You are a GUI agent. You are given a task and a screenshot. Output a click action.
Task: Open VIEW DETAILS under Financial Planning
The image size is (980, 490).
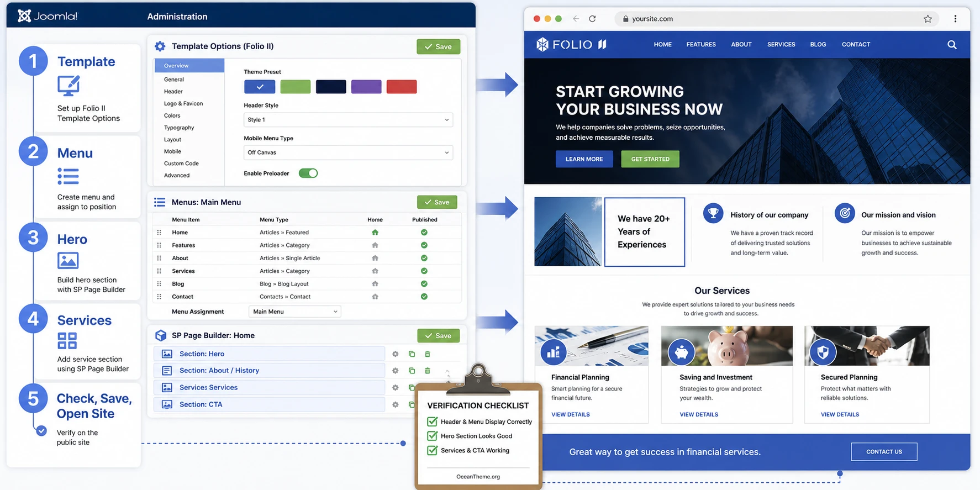point(571,414)
